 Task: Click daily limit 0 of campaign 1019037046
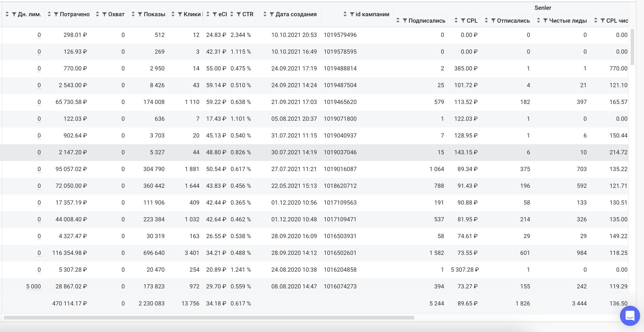pos(39,152)
